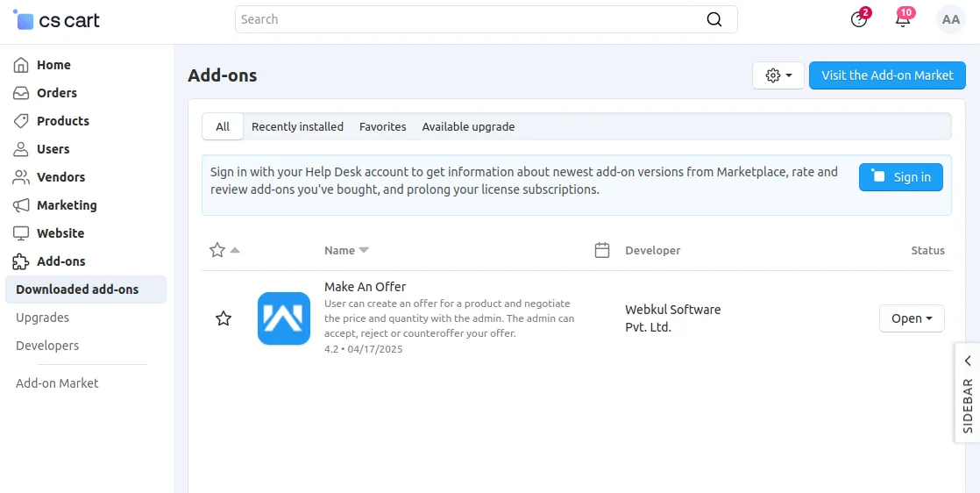Open the notifications bell
980x493 pixels.
click(x=903, y=19)
